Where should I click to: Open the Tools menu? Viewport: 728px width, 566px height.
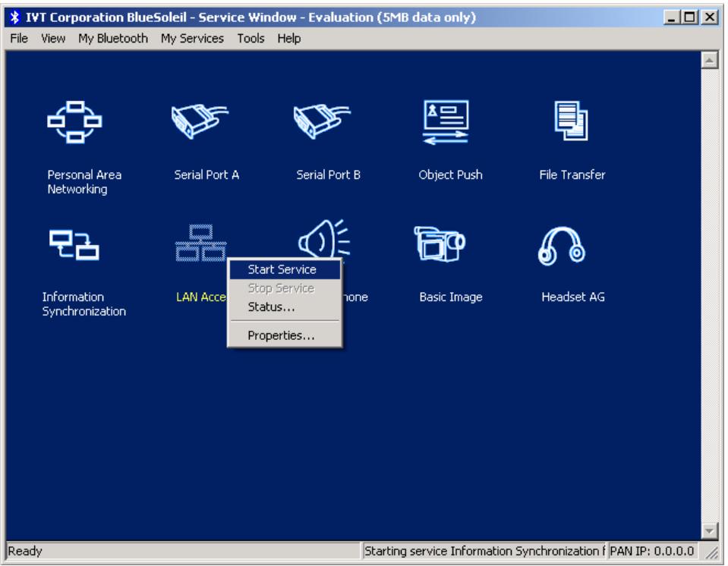click(251, 39)
